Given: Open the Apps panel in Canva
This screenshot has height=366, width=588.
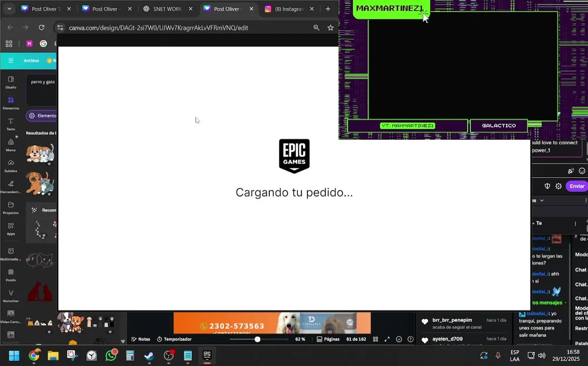Looking at the screenshot, I should click(11, 229).
